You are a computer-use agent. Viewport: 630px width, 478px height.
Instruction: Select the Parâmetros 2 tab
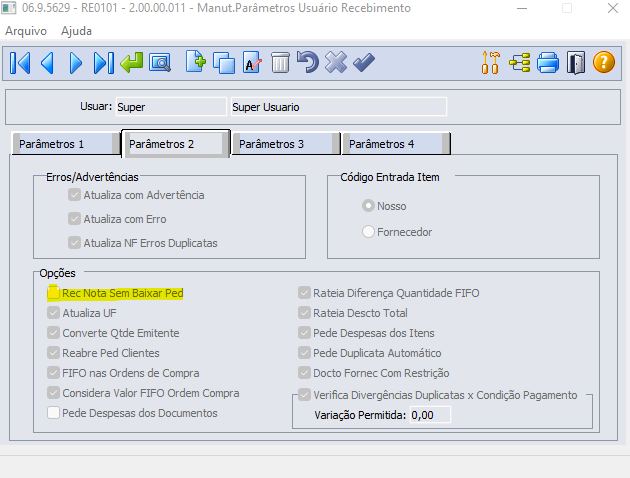(176, 143)
